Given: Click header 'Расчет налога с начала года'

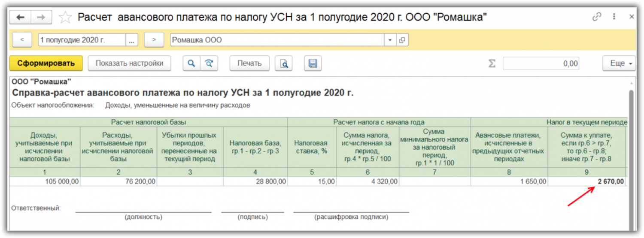Looking at the screenshot, I should coord(379,122).
